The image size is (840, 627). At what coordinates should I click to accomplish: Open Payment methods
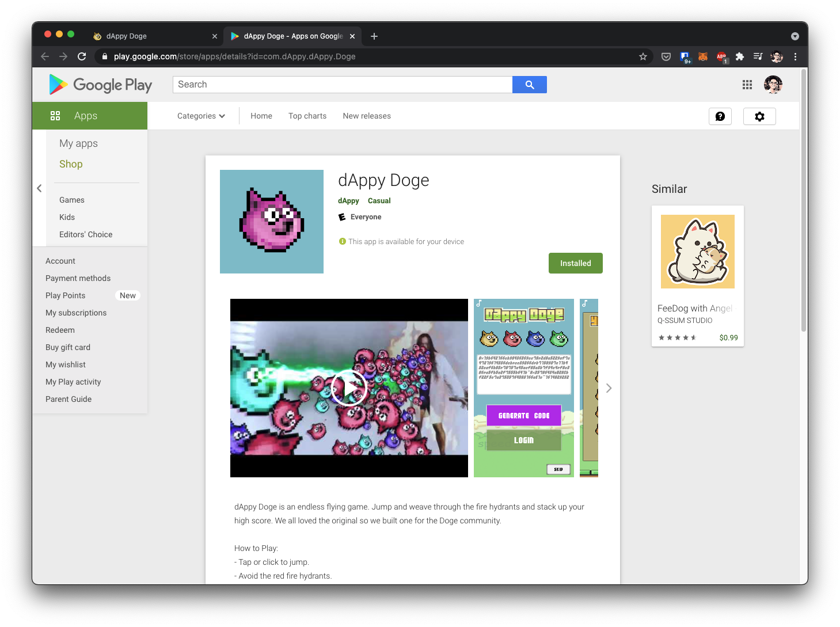[78, 278]
